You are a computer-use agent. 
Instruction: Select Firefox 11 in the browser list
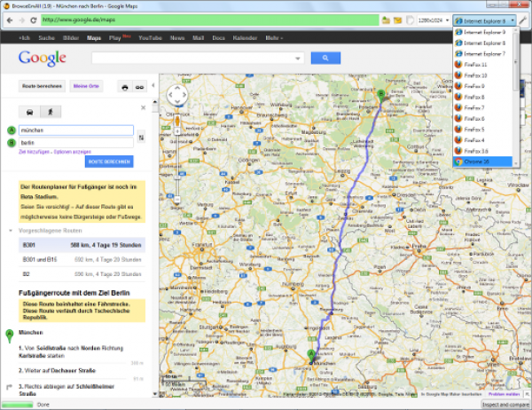[x=482, y=65]
